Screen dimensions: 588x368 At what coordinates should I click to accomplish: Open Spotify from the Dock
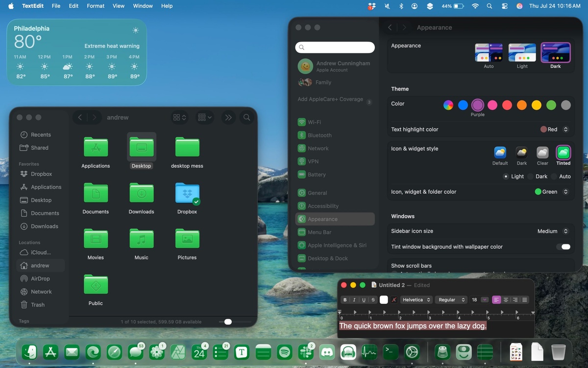click(284, 352)
